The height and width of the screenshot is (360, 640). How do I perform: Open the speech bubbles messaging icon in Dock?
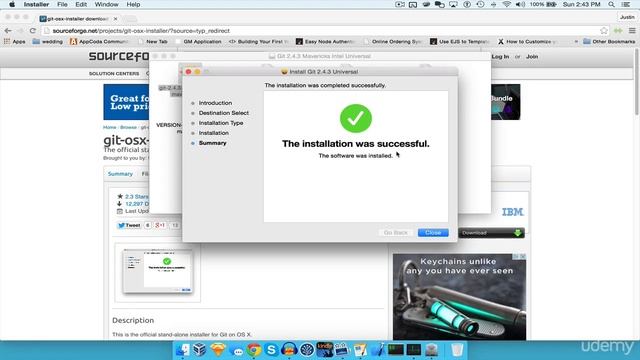(236, 350)
